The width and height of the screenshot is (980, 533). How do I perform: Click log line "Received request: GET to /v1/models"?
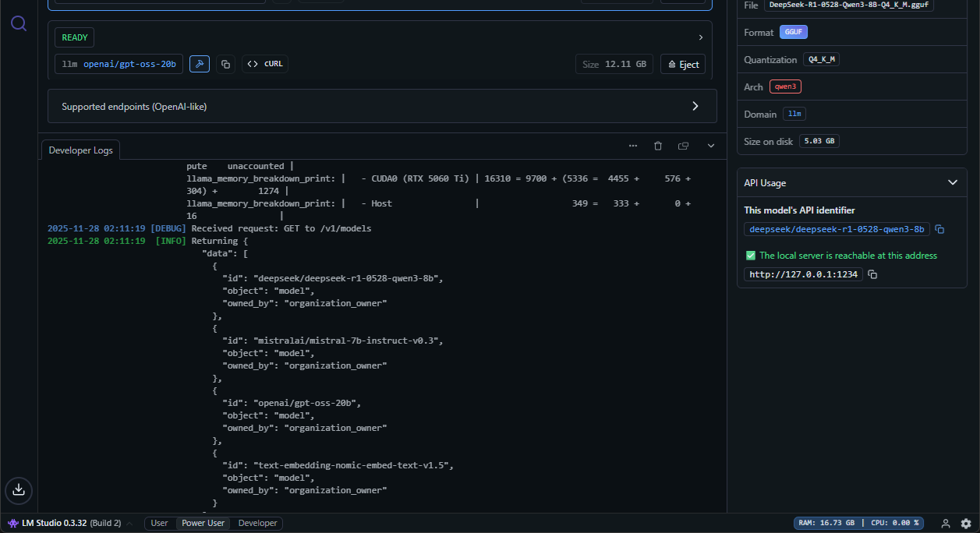[281, 229]
